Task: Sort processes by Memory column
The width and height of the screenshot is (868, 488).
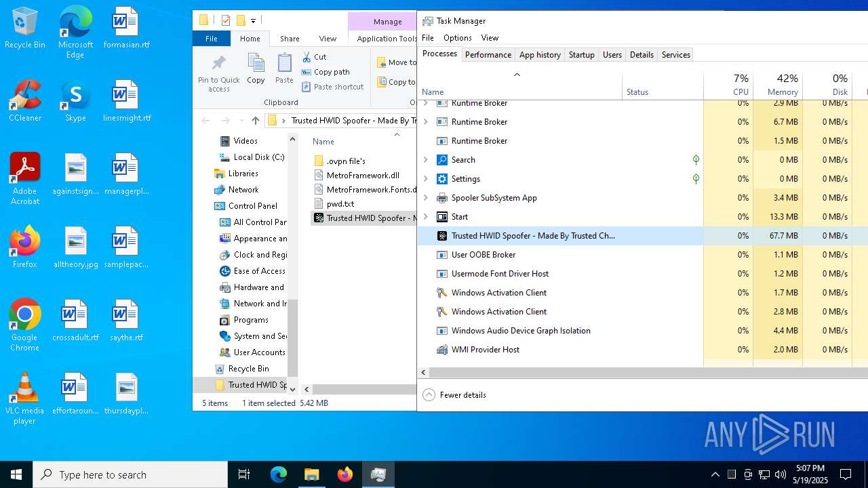Action: pos(778,85)
